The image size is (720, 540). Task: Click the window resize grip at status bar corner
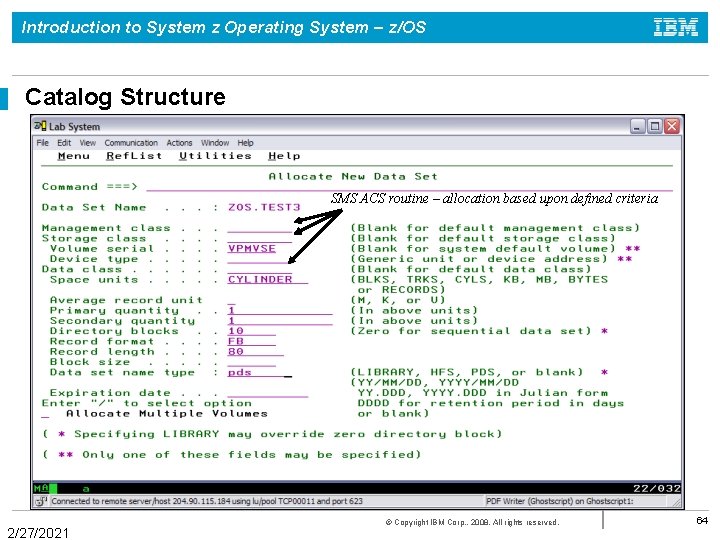click(x=677, y=503)
